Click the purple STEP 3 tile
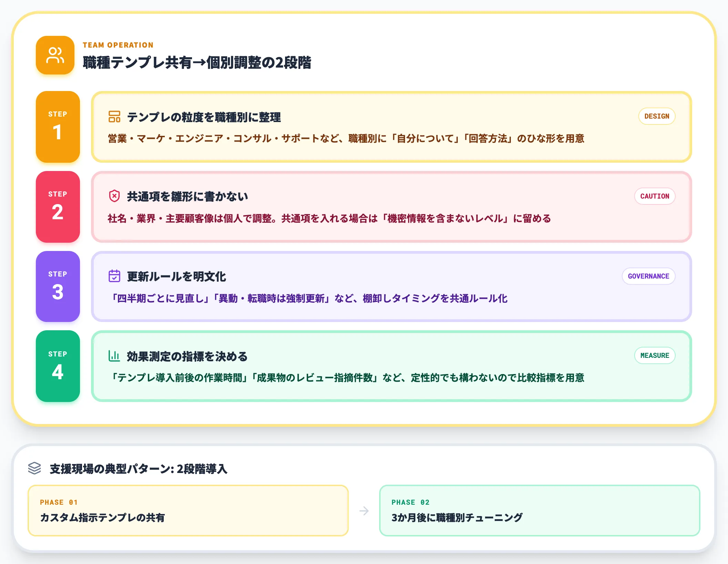This screenshot has width=728, height=564. pyautogui.click(x=58, y=286)
